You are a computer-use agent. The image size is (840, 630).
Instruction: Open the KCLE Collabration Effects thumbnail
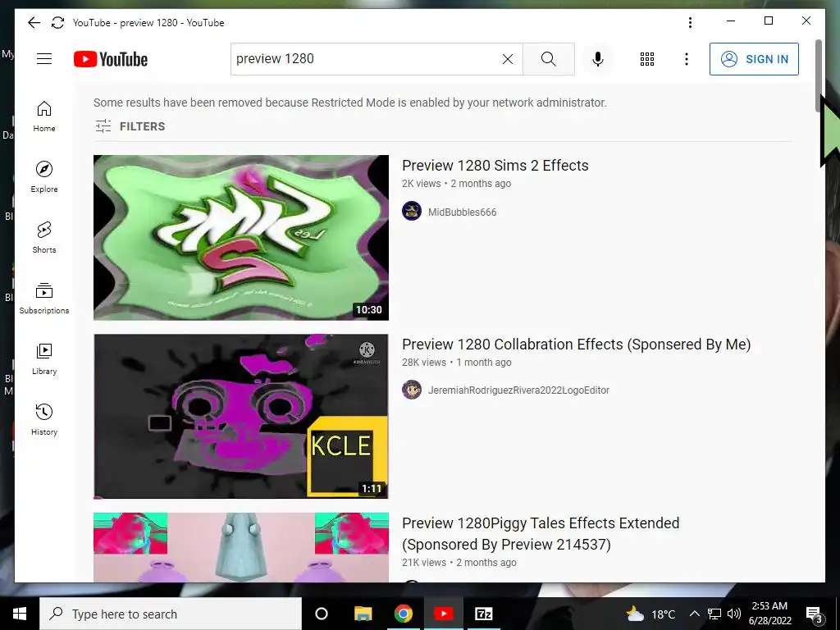[241, 416]
